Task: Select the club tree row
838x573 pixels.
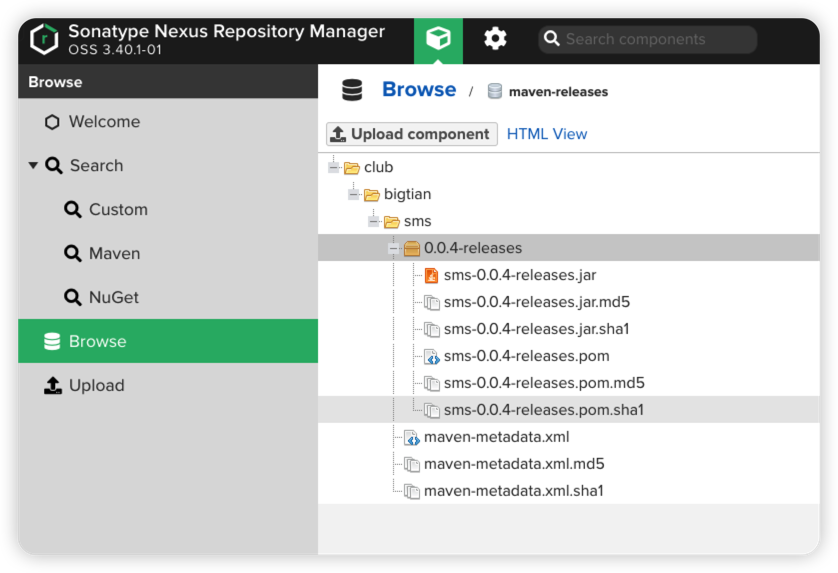Action: (569, 167)
